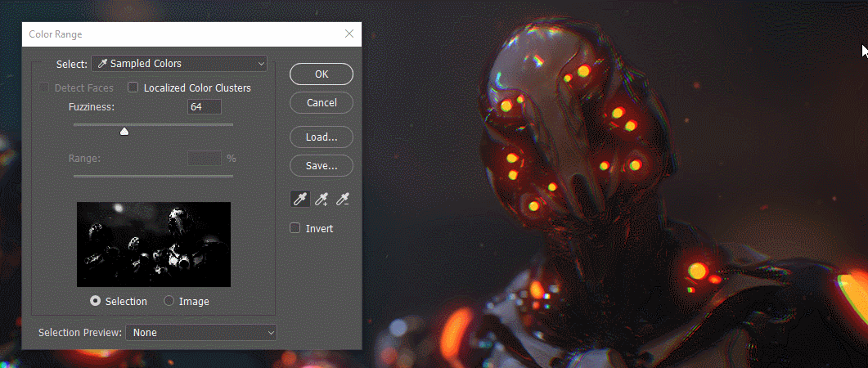Click the Save... button
The height and width of the screenshot is (368, 868).
(x=322, y=165)
